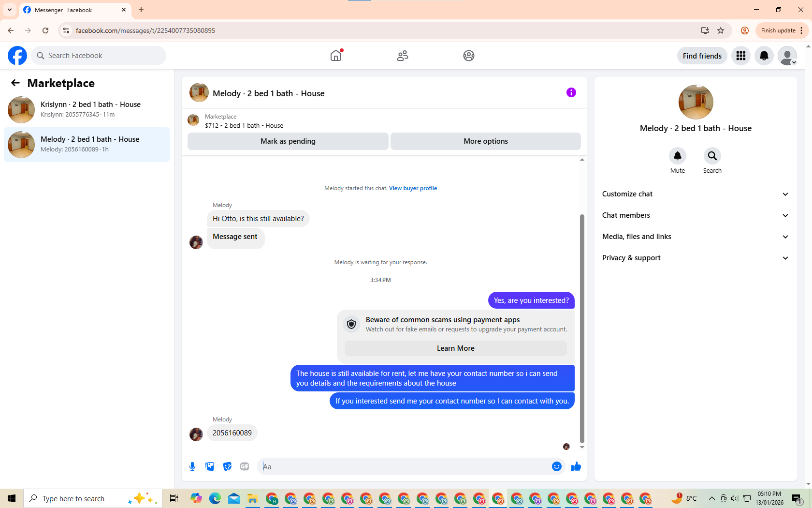The height and width of the screenshot is (508, 812).
Task: Click 'Hi Otto, is this still available?' message
Action: point(258,219)
